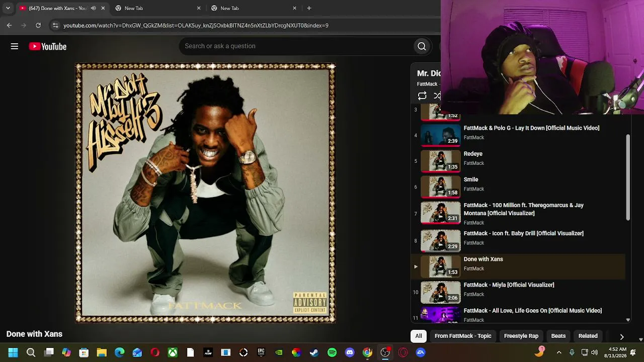The height and width of the screenshot is (362, 644).
Task: Click the browser address bar URL
Action: point(196,25)
